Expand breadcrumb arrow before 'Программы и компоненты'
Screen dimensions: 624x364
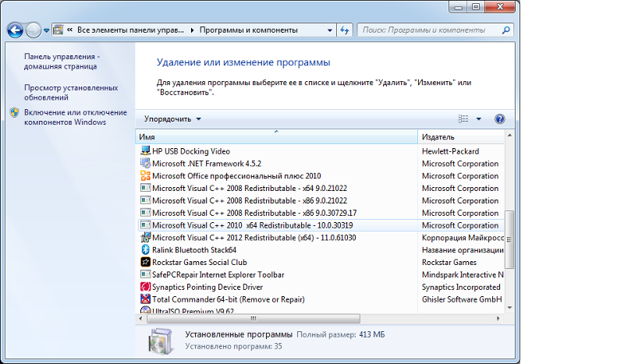[192, 30]
